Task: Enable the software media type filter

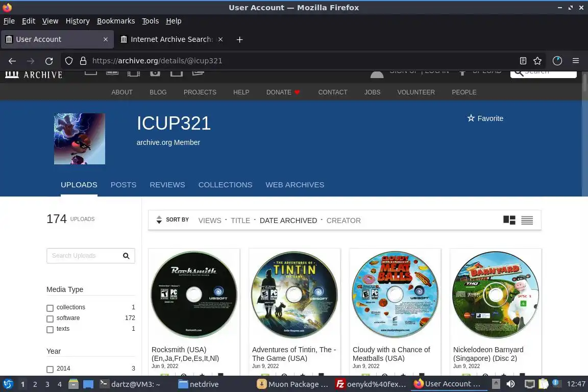Action: pyautogui.click(x=50, y=319)
